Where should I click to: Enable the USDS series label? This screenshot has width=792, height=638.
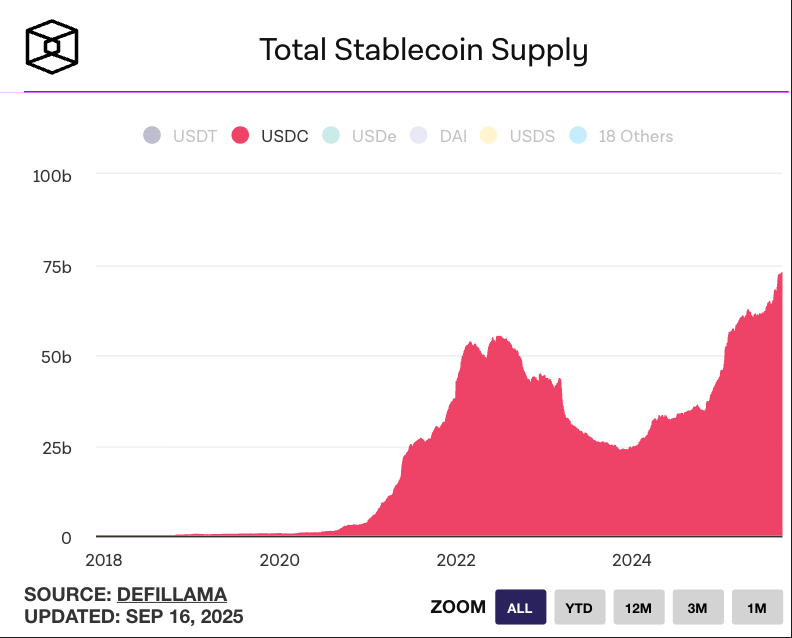532,136
